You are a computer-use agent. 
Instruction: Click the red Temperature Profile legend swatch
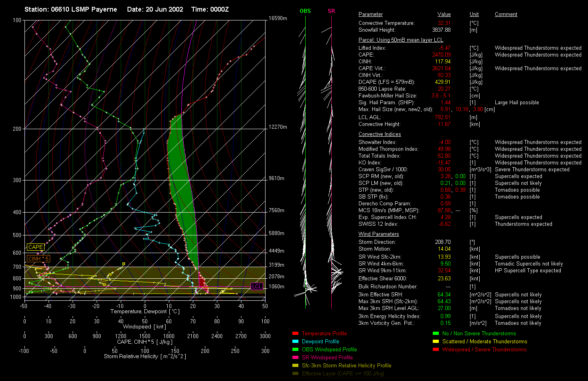(x=296, y=333)
